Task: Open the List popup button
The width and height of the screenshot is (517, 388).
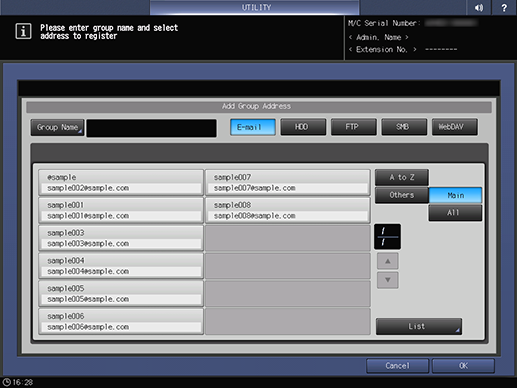Action: 419,326
